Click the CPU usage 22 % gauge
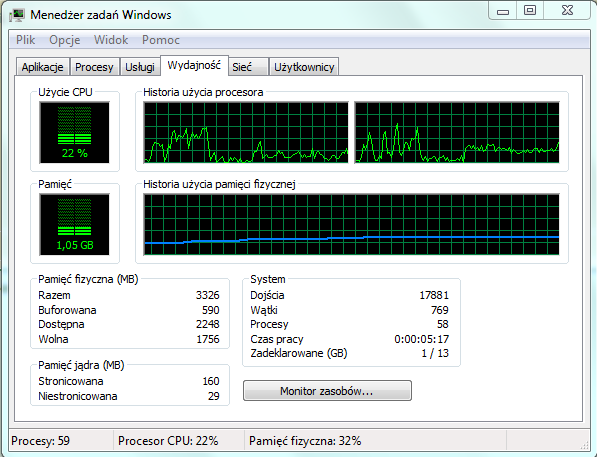 [75, 133]
